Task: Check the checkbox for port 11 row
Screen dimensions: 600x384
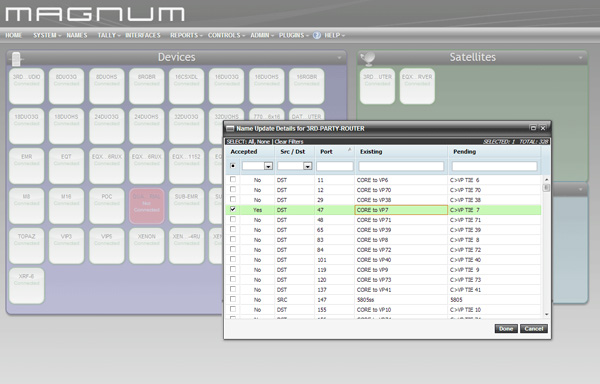Action: (x=233, y=179)
